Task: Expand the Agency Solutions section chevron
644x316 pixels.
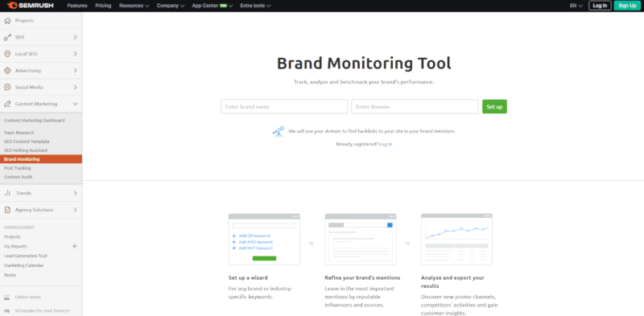Action: click(x=75, y=210)
